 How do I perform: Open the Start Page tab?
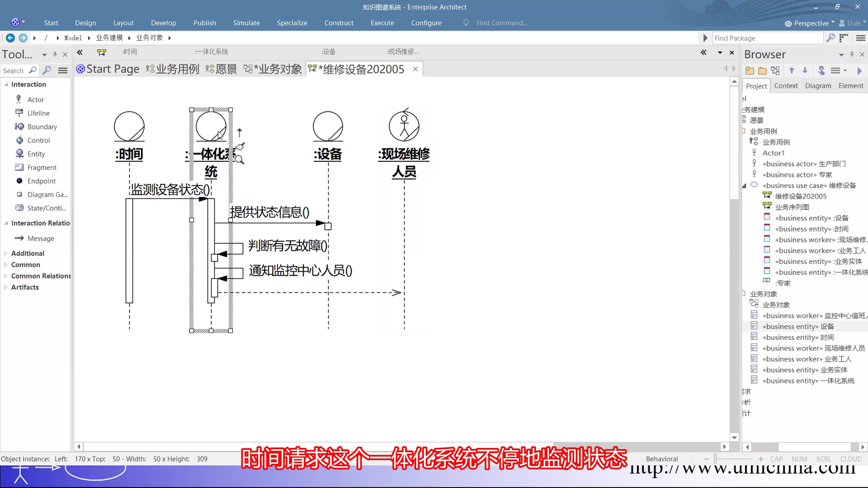point(108,69)
